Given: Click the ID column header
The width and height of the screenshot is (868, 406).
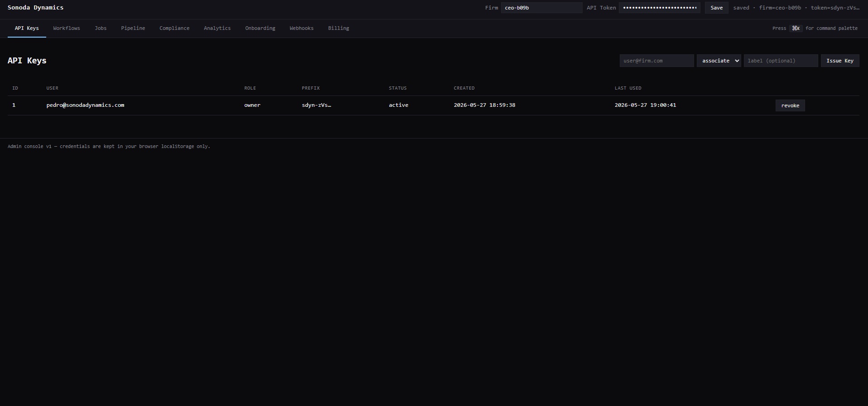Looking at the screenshot, I should pos(15,88).
